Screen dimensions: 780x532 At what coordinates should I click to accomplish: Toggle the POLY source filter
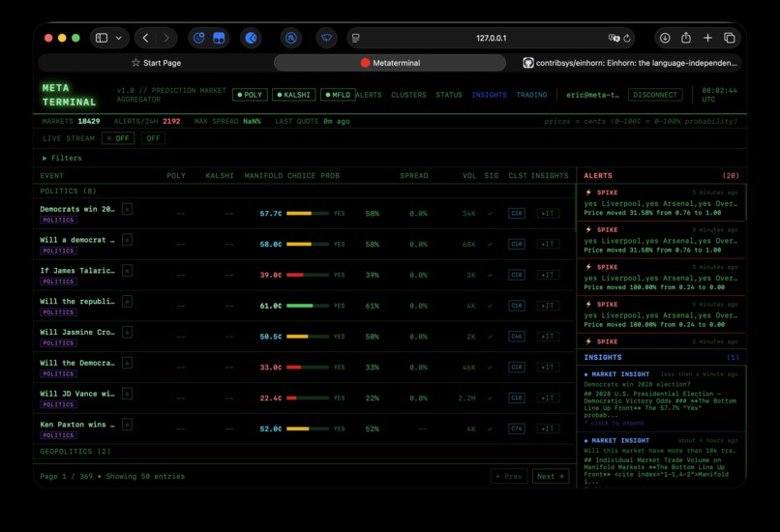pyautogui.click(x=250, y=95)
